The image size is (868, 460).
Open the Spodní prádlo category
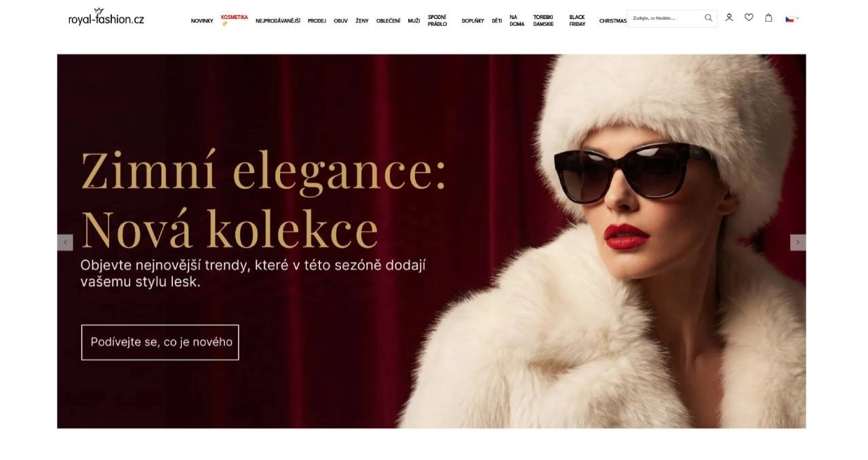click(437, 20)
